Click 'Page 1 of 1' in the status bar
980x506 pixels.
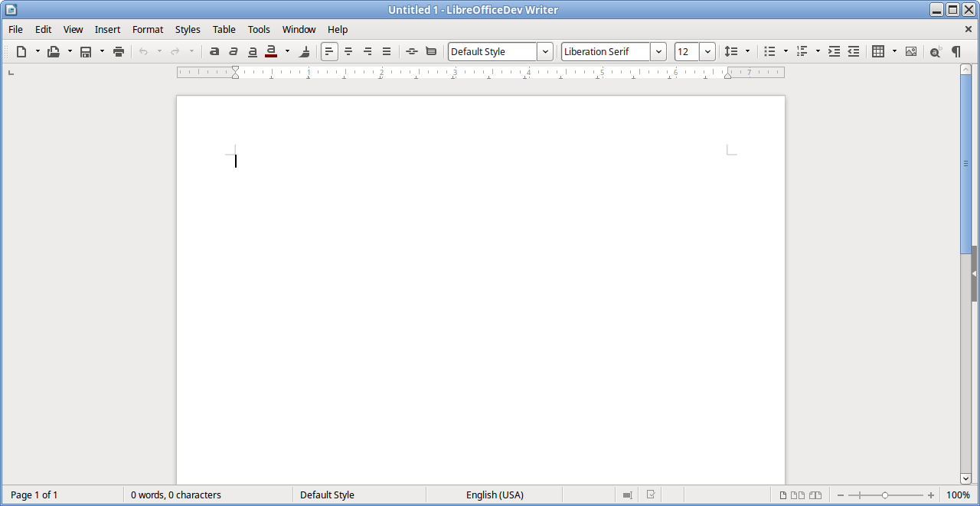pyautogui.click(x=34, y=495)
